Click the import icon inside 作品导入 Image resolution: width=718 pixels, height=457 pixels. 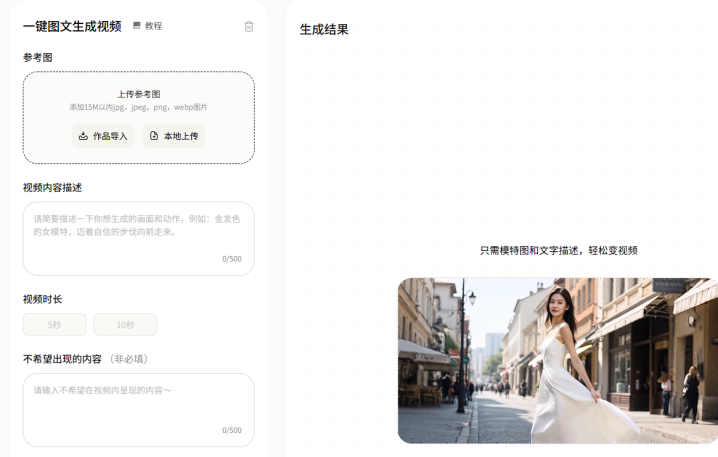click(83, 136)
